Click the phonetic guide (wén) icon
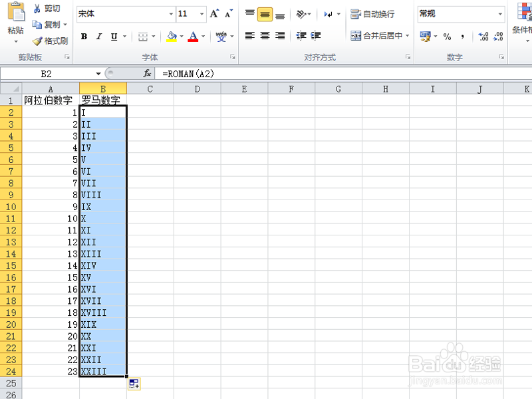Viewport: 532px width, 399px height. click(x=221, y=37)
